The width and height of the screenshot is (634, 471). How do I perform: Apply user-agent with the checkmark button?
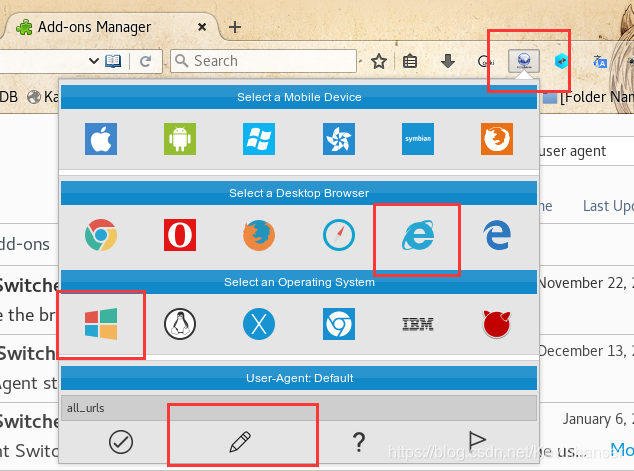pos(120,441)
